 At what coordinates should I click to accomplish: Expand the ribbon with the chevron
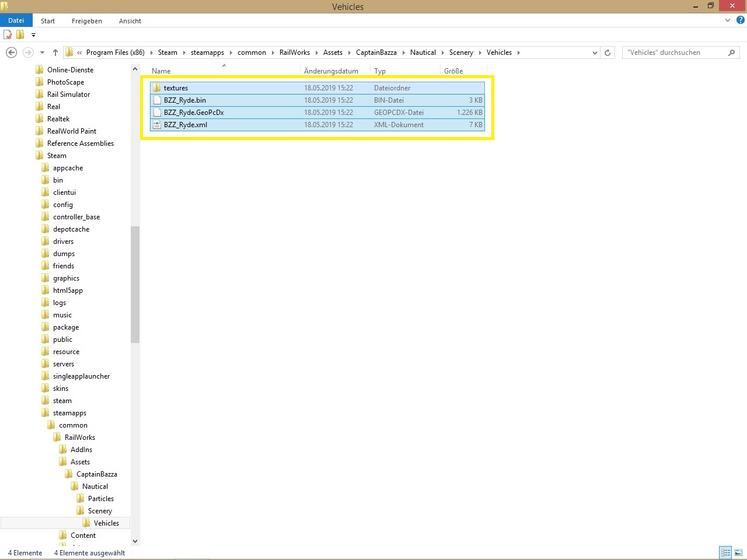(727, 20)
